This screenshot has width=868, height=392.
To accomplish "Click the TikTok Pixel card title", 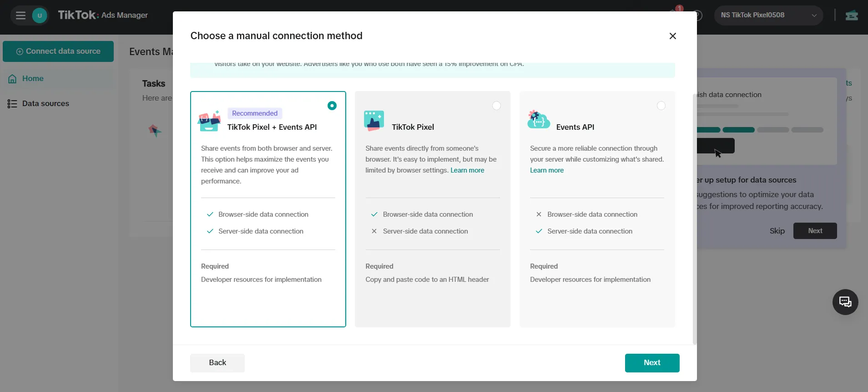I will 413,127.
